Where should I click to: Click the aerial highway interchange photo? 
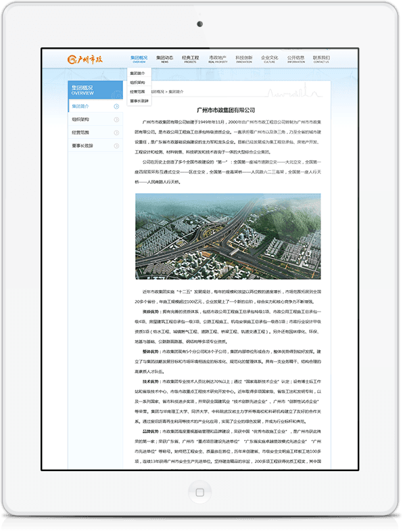tap(228, 237)
